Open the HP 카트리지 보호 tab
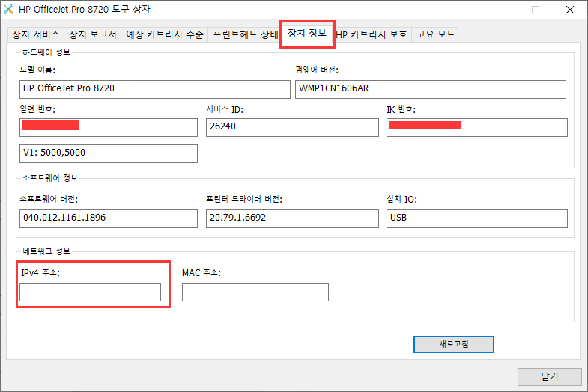Screen dimensions: 588x392 (x=372, y=34)
